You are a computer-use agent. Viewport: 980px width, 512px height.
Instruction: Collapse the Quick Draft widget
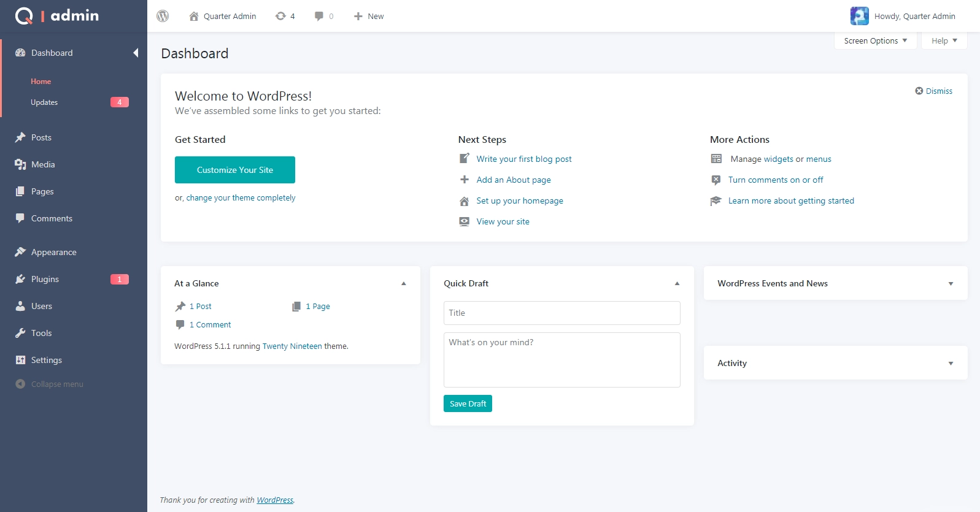[x=677, y=283]
